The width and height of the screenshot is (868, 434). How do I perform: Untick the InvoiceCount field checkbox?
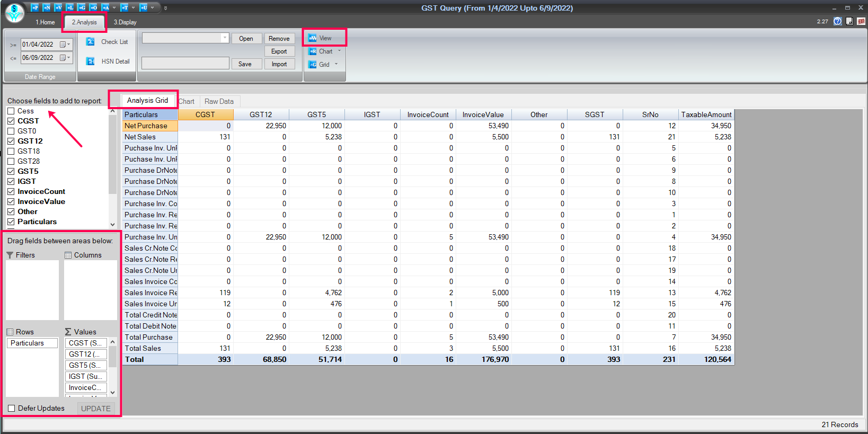[11, 191]
